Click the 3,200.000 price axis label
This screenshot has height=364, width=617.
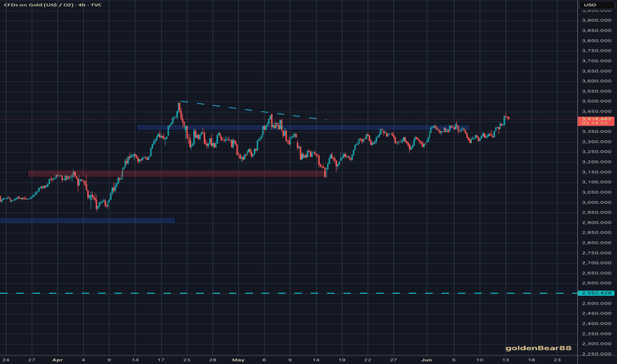(x=596, y=161)
